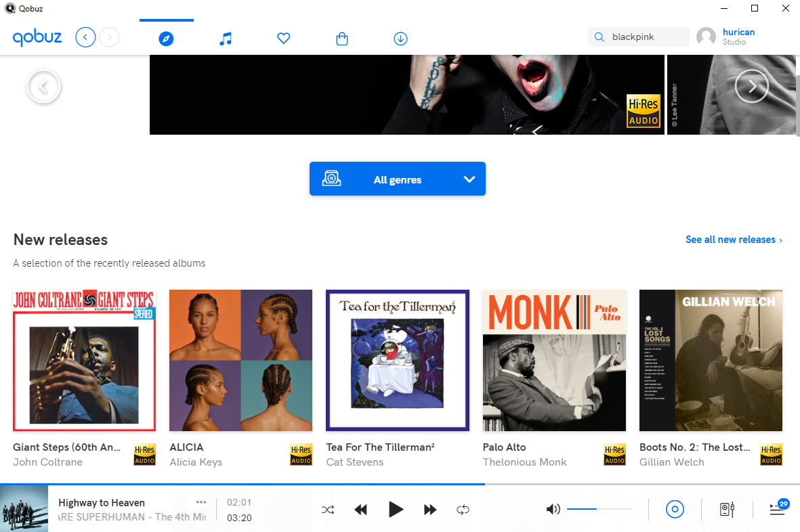The width and height of the screenshot is (800, 532).
Task: Skip to next track
Action: coord(430,510)
